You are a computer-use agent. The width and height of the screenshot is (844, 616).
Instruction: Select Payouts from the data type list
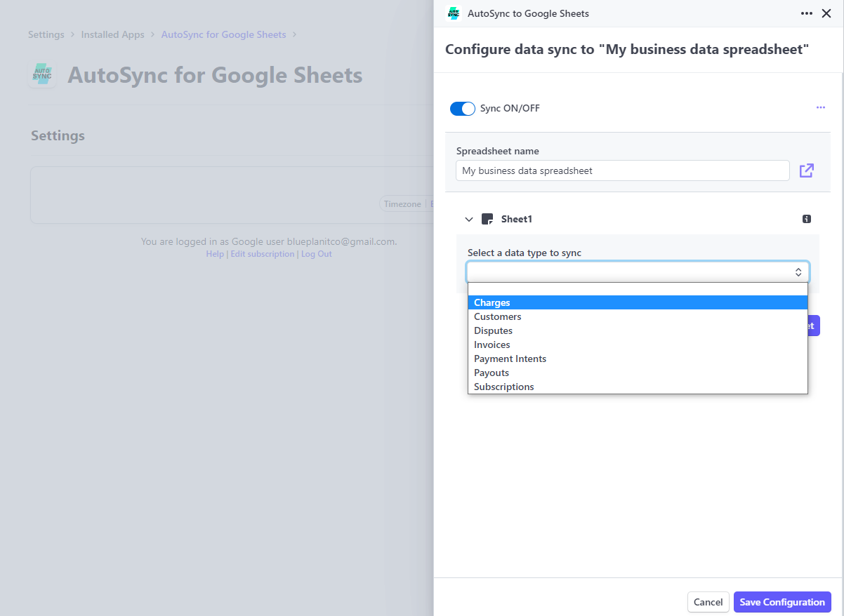(x=638, y=373)
